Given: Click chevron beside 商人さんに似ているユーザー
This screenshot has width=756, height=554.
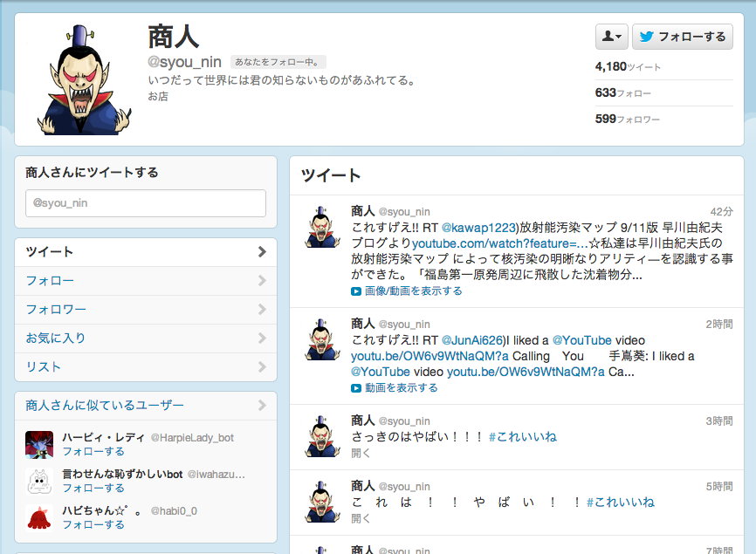Looking at the screenshot, I should pyautogui.click(x=262, y=406).
